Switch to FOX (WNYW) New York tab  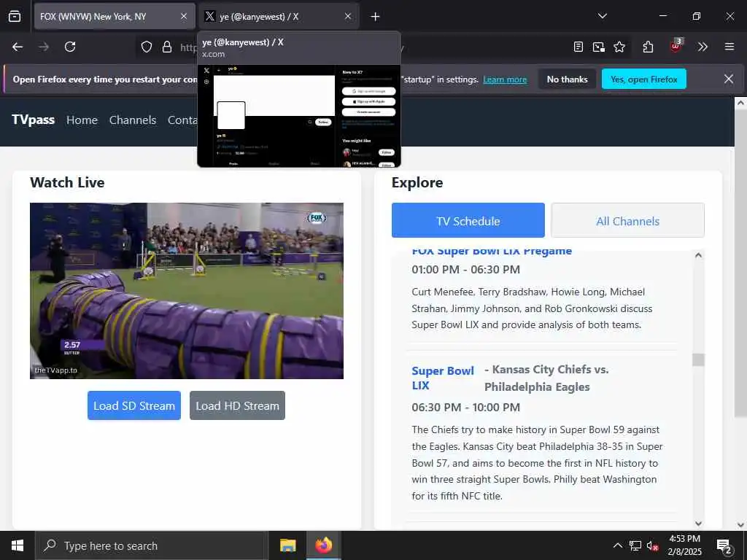point(115,17)
